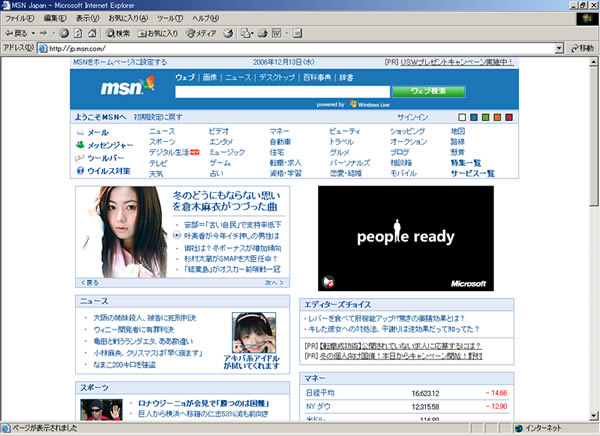This screenshot has width=600, height=436.
Task: Click the メッセンジャー buddy icon
Action: 80,145
